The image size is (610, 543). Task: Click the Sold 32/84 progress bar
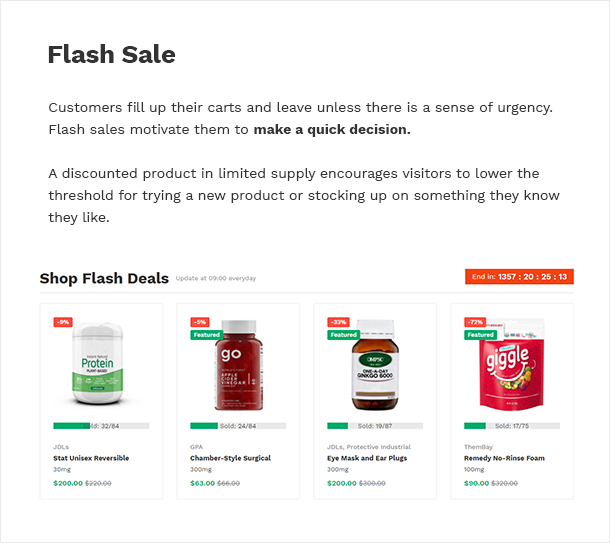click(101, 426)
